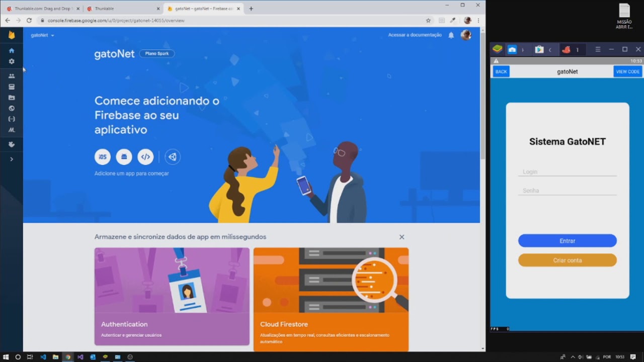Screen dimensions: 644x362
Task: Click VIEW CODE in the gatoNet app
Action: pos(628,71)
